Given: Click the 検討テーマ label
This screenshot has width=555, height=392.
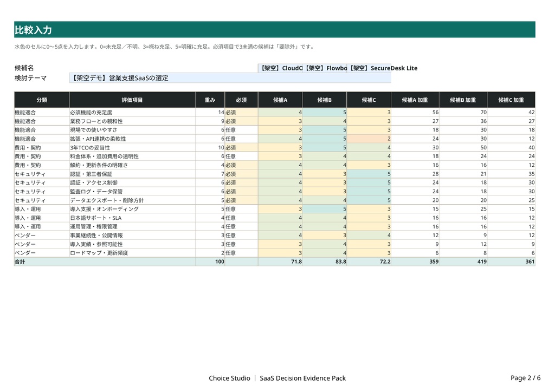Looking at the screenshot, I should (30, 78).
